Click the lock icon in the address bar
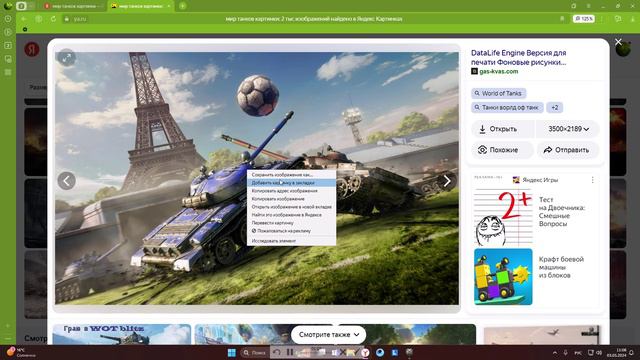 (67, 19)
